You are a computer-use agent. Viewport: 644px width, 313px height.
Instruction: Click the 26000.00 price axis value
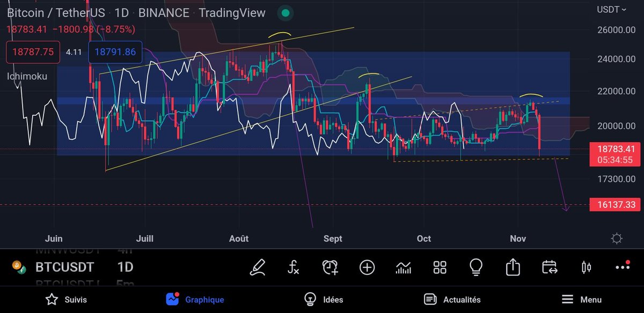point(616,30)
